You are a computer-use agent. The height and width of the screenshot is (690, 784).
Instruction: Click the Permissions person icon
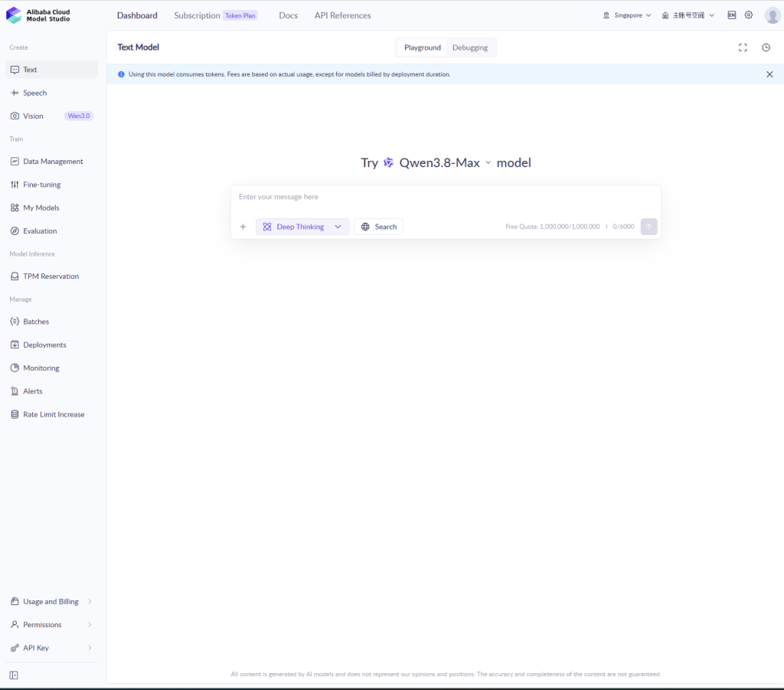(15, 624)
